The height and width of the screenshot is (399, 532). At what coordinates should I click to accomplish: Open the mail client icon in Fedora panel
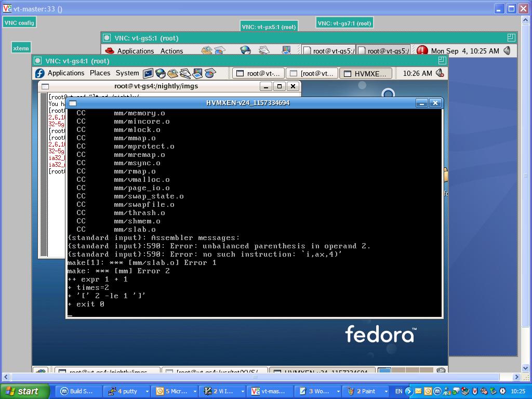pyautogui.click(x=173, y=73)
